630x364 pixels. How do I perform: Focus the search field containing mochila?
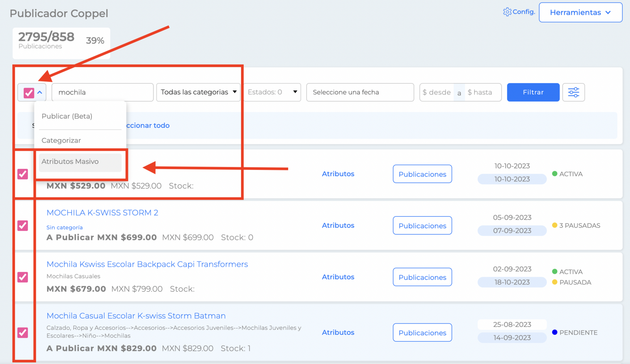tap(102, 92)
